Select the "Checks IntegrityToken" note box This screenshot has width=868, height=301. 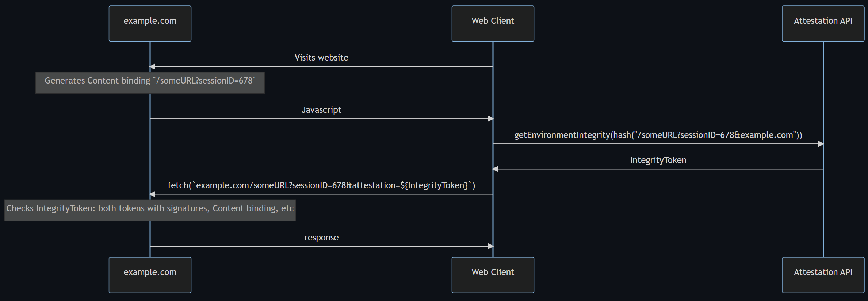[150, 210]
